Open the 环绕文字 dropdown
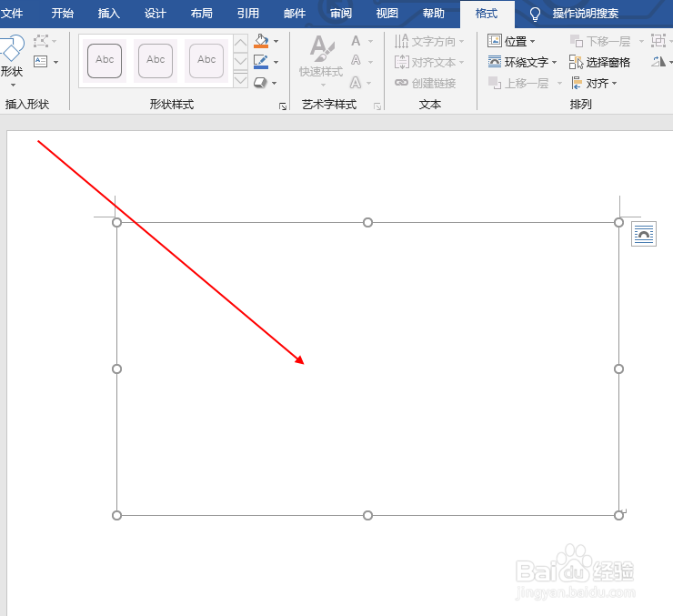Screen dimensions: 673x616 (522, 62)
